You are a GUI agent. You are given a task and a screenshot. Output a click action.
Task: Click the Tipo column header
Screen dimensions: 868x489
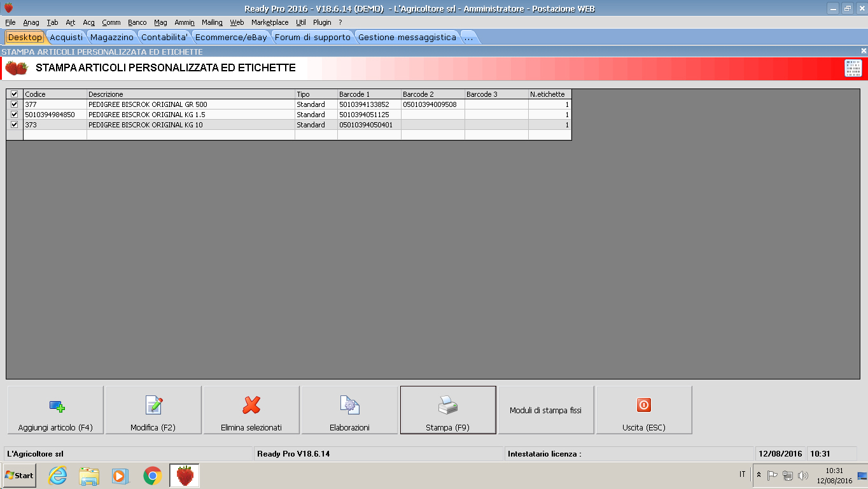(316, 94)
